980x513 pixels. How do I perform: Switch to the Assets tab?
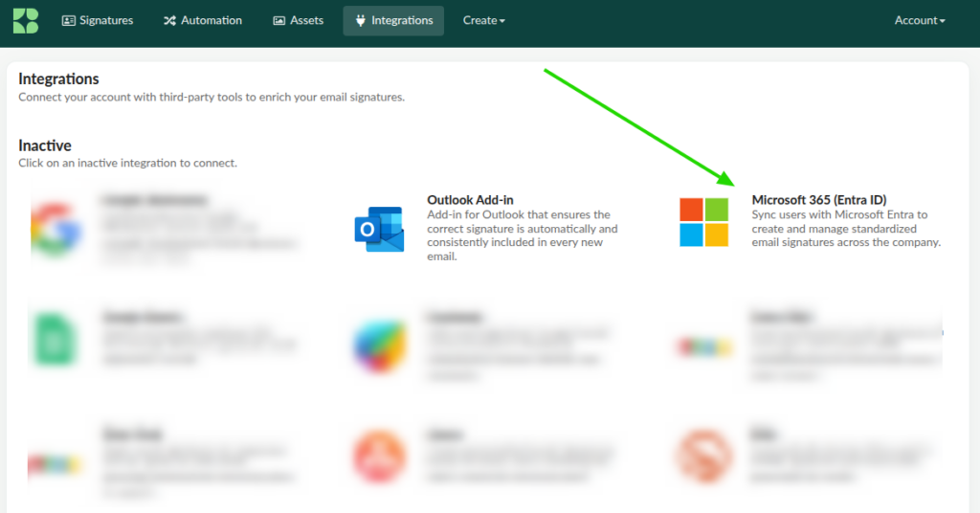coord(298,20)
